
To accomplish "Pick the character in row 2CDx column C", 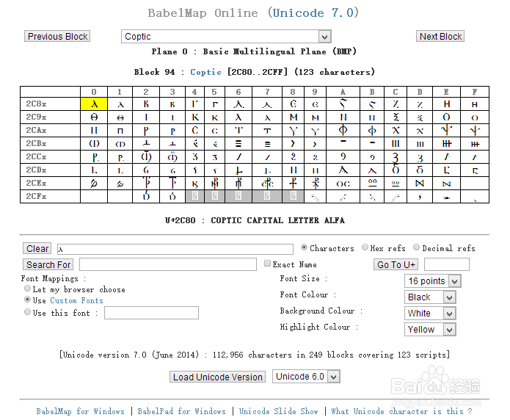I will 396,170.
